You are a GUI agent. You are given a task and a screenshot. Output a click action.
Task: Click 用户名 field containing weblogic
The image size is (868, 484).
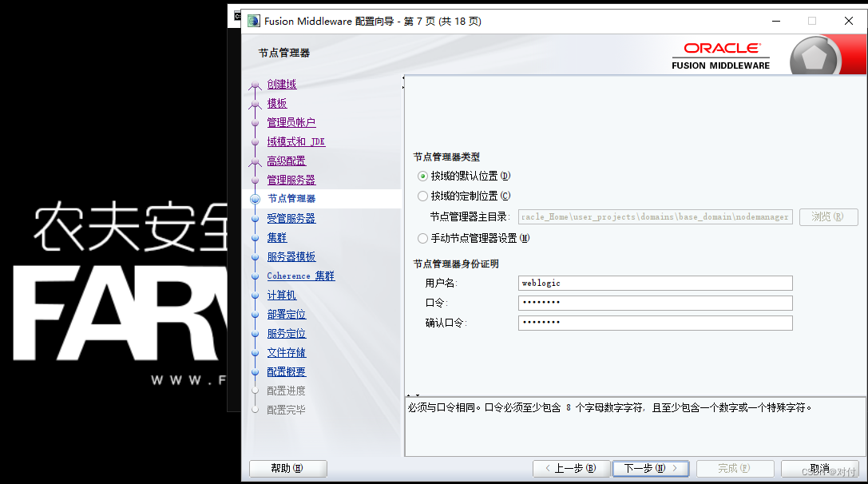point(656,283)
